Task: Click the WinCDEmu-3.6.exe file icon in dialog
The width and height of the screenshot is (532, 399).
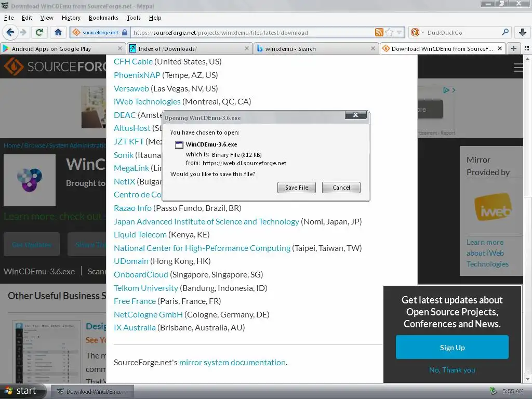Action: [x=179, y=145]
